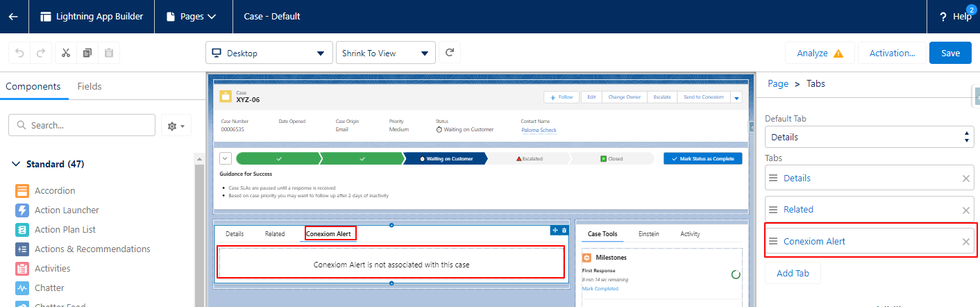Select the Components tab

(x=33, y=87)
